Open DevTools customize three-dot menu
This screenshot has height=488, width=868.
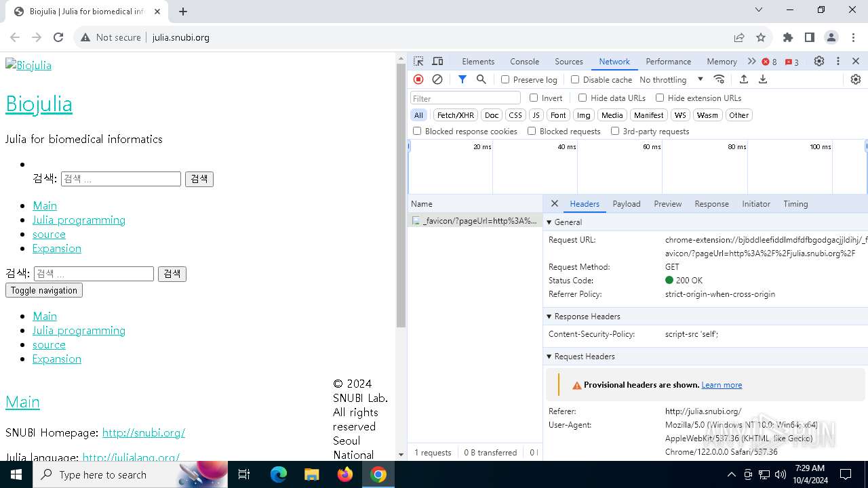(838, 61)
